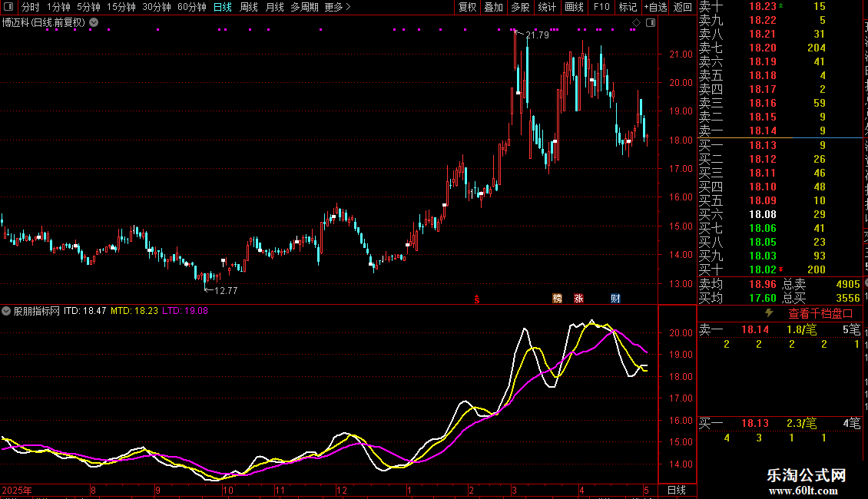Click the LTD: 19.08 indicator value

click(x=185, y=311)
